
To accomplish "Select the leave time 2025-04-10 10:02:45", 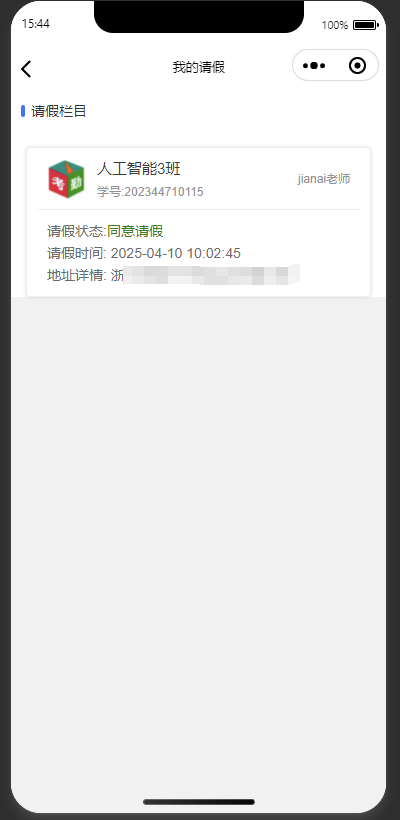I will (x=176, y=254).
